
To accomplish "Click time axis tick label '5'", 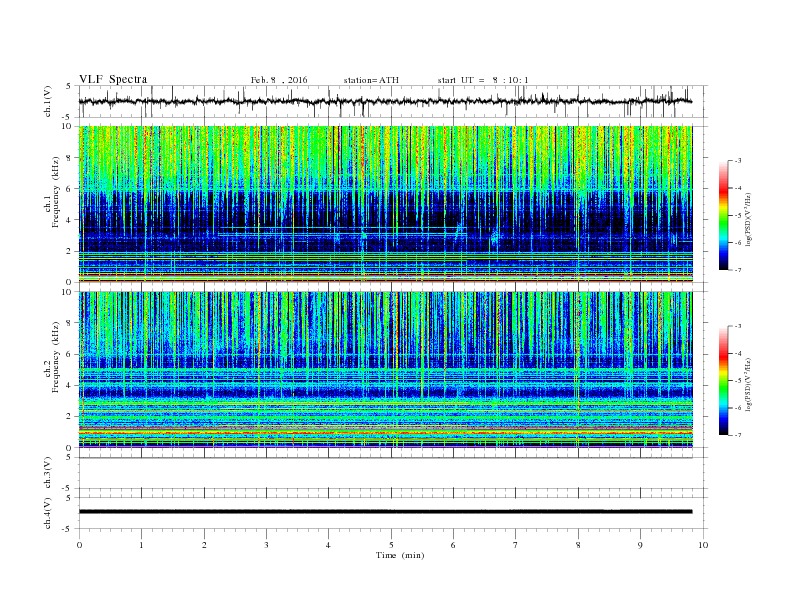I will click(x=391, y=545).
